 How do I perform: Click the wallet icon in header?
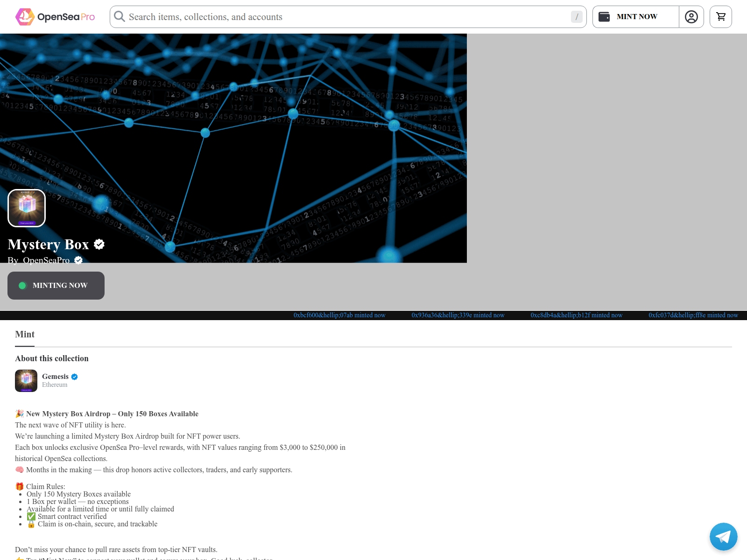[604, 17]
